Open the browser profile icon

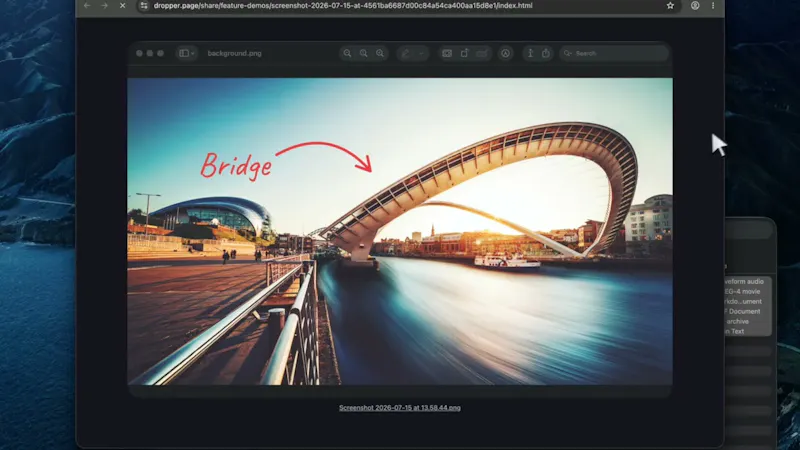[695, 6]
